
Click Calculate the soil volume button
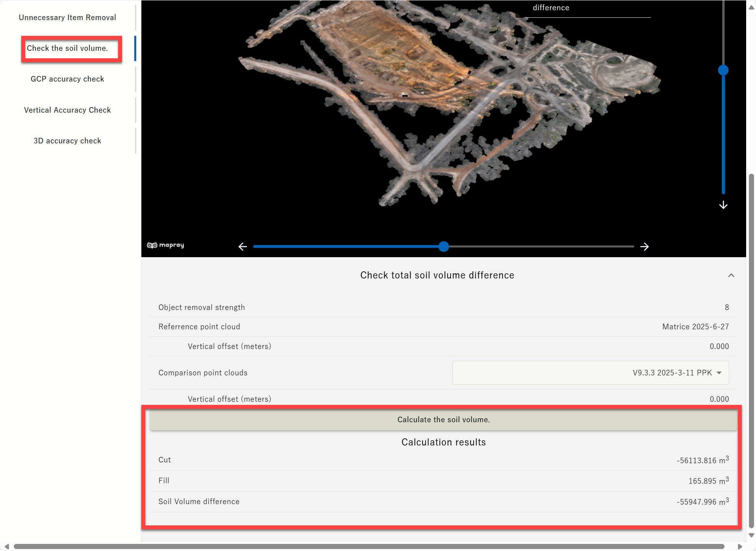443,420
